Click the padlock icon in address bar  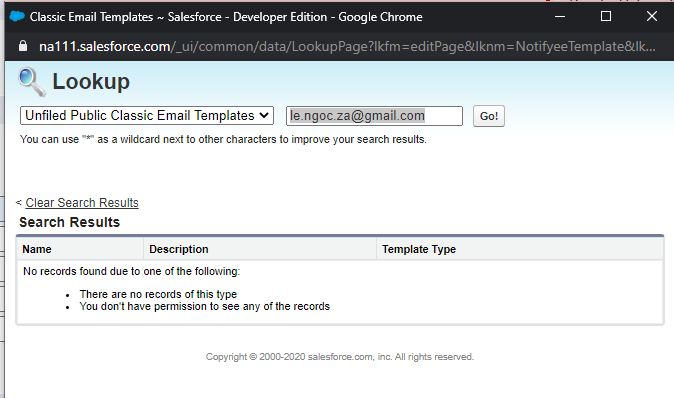[23, 46]
